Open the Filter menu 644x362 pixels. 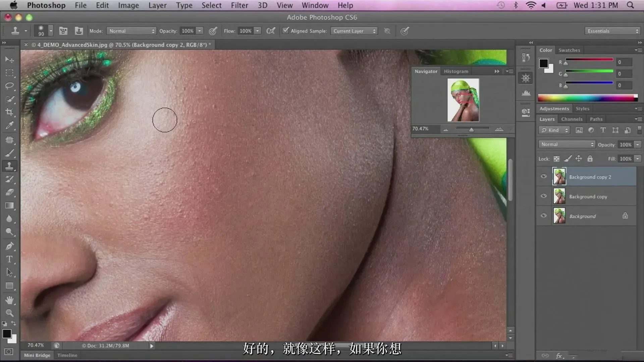point(239,5)
